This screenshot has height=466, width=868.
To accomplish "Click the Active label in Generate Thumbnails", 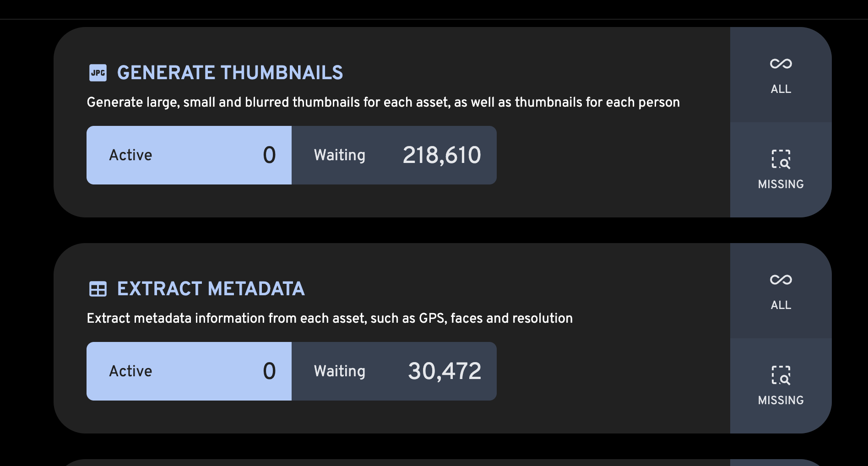I will tap(130, 155).
